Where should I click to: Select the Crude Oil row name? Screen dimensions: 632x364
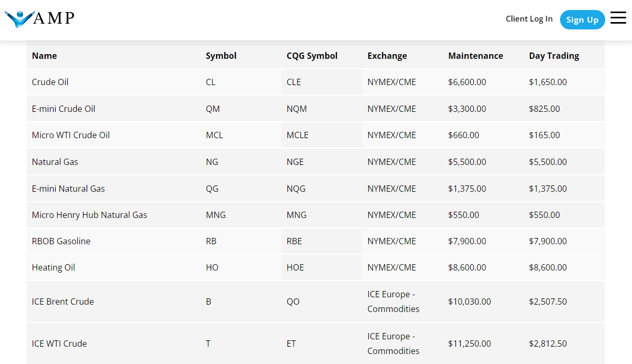[50, 82]
